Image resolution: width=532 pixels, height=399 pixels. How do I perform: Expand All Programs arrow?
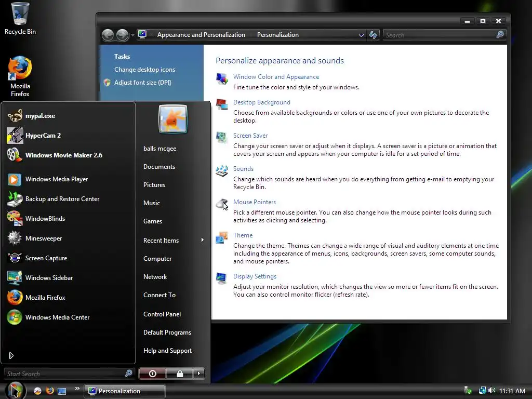[x=11, y=355]
